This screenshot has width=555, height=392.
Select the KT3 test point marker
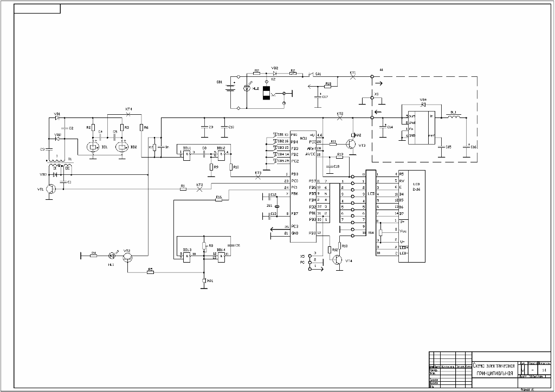(x=199, y=189)
